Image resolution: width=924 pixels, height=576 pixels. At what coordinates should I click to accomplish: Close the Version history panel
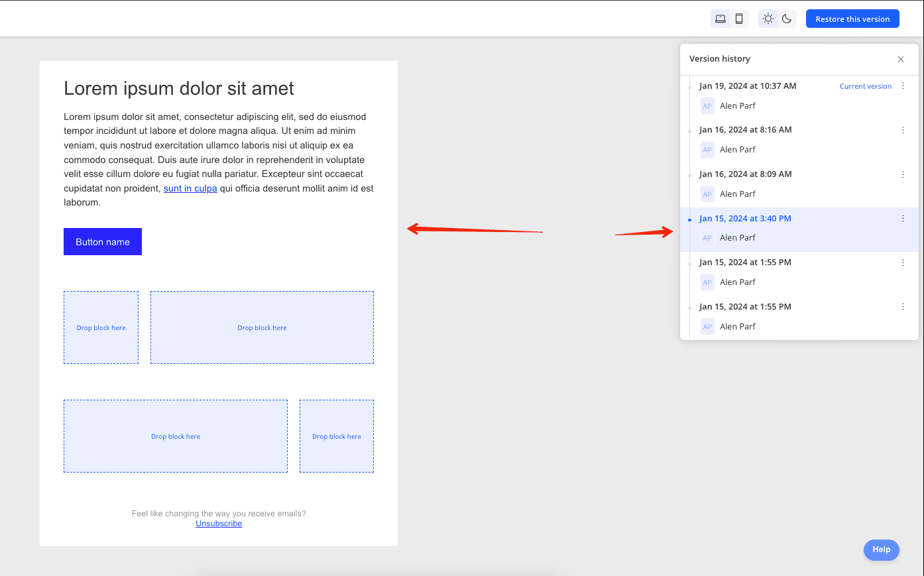[x=901, y=59]
